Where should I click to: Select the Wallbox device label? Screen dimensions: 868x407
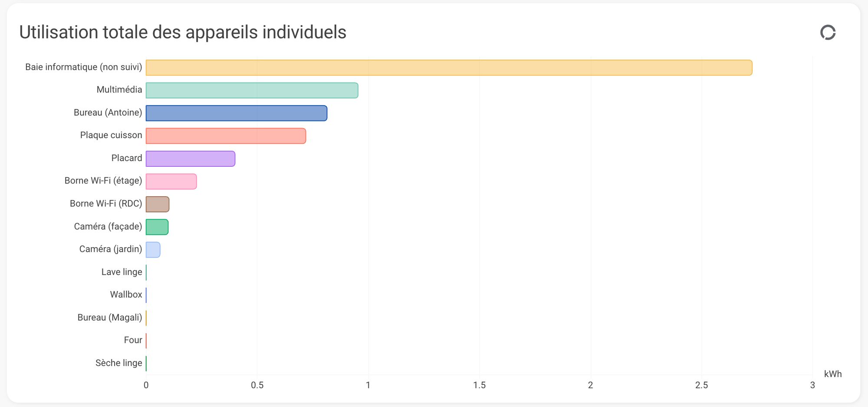126,294
